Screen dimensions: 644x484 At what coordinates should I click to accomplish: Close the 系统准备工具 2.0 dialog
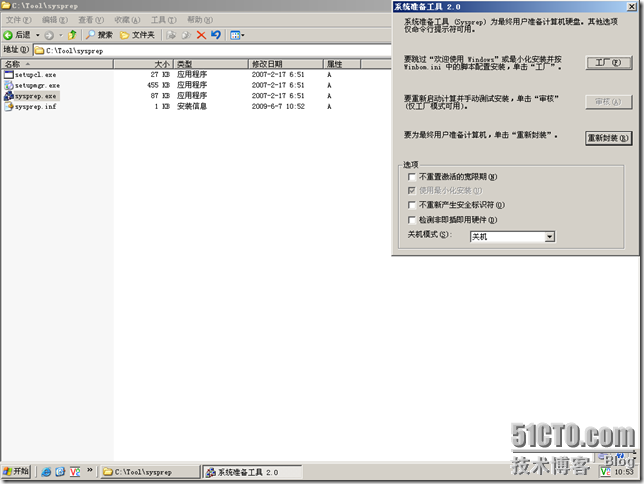631,7
